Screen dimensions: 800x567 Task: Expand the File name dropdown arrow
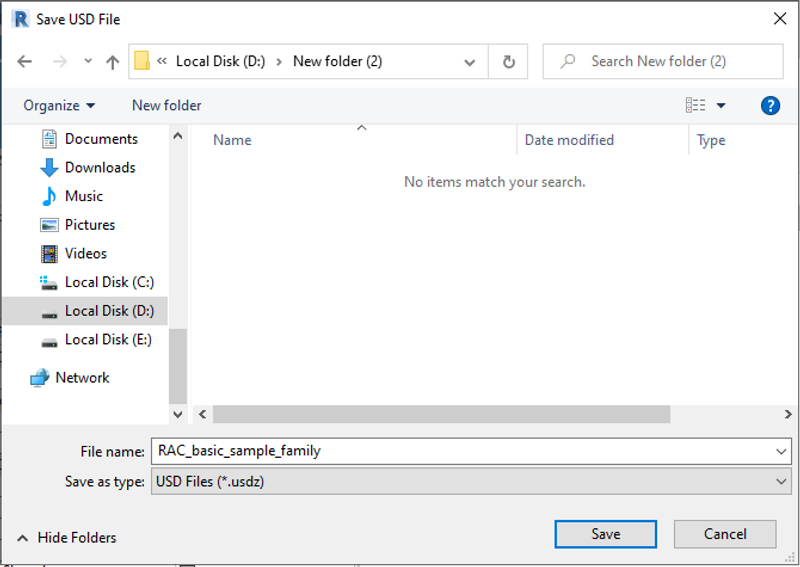[781, 452]
